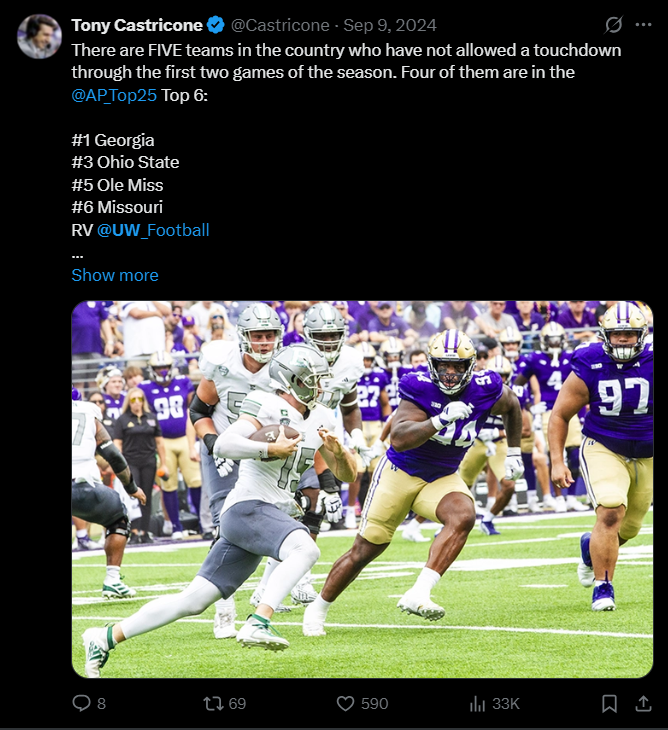668x730 pixels.
Task: Click the 33K views count
Action: point(506,703)
